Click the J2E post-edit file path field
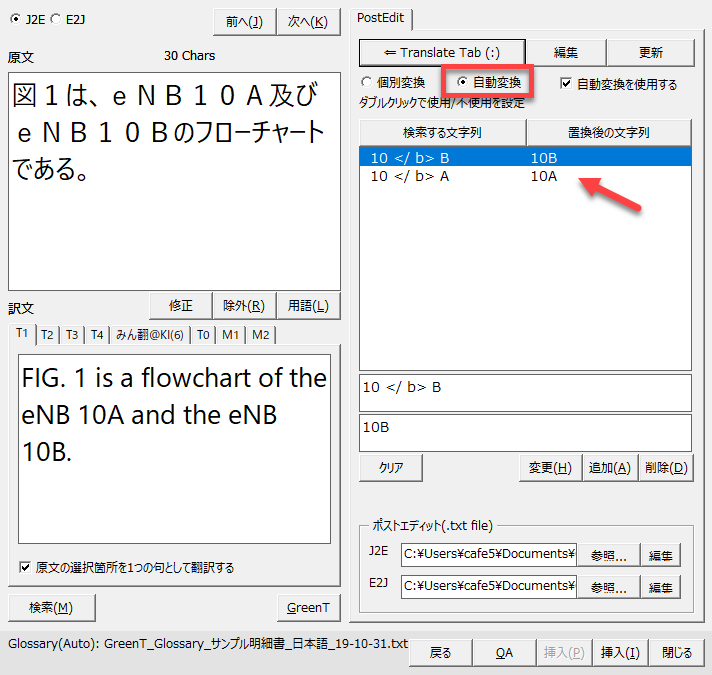The width and height of the screenshot is (712, 675). (489, 554)
